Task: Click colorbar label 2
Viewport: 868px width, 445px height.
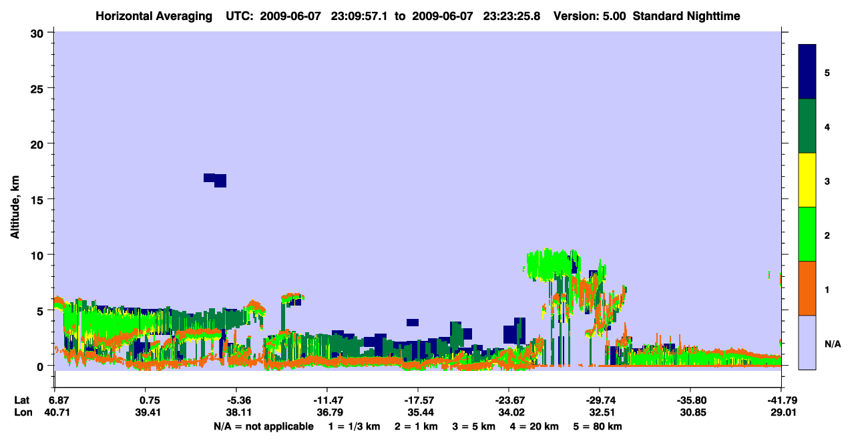Action: coord(827,235)
